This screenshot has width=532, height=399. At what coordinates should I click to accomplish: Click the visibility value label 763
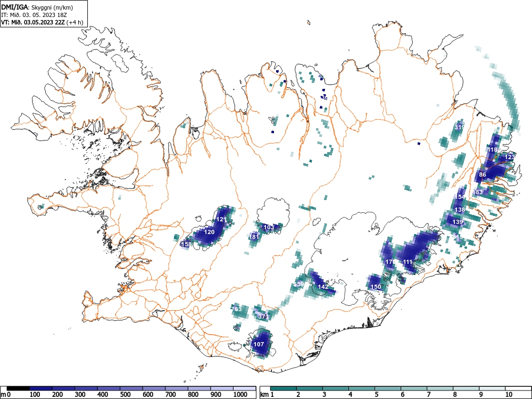coord(237,309)
